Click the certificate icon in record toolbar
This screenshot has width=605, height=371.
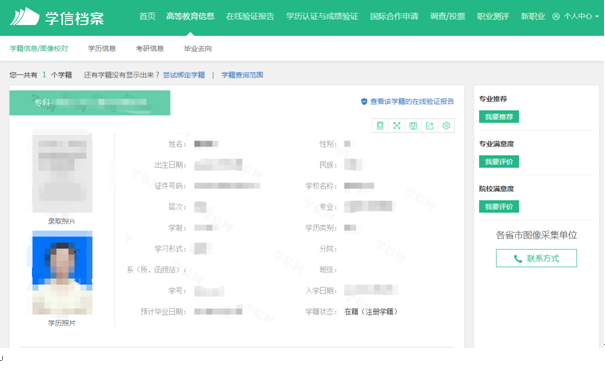tap(413, 126)
